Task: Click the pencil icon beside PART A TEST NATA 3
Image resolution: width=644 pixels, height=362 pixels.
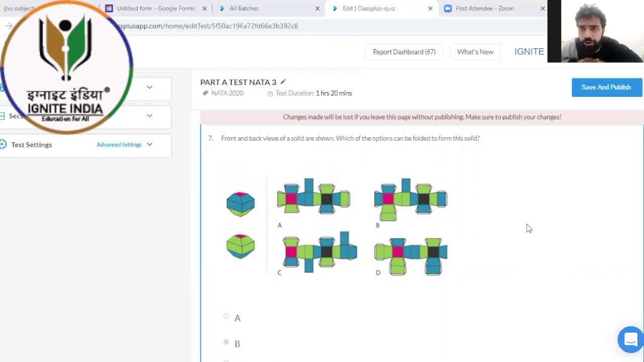Action: pyautogui.click(x=283, y=82)
